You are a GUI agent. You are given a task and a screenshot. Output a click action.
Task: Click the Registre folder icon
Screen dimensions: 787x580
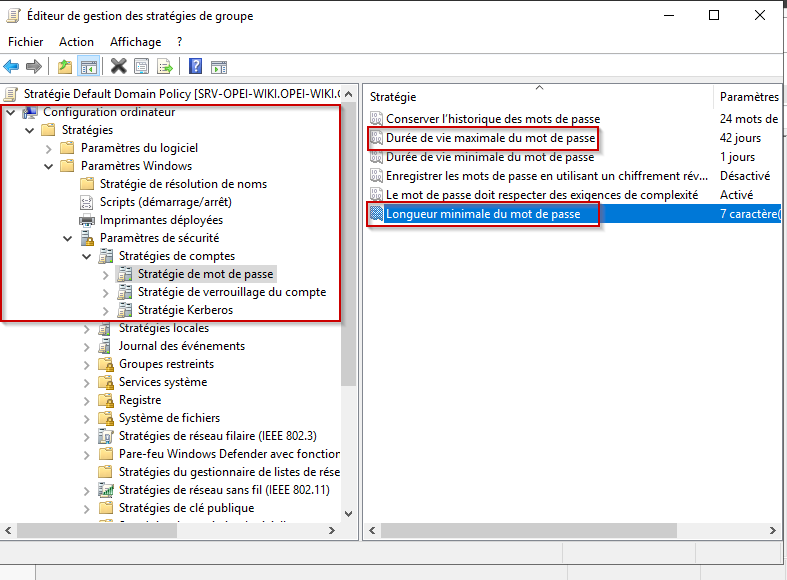(x=106, y=400)
